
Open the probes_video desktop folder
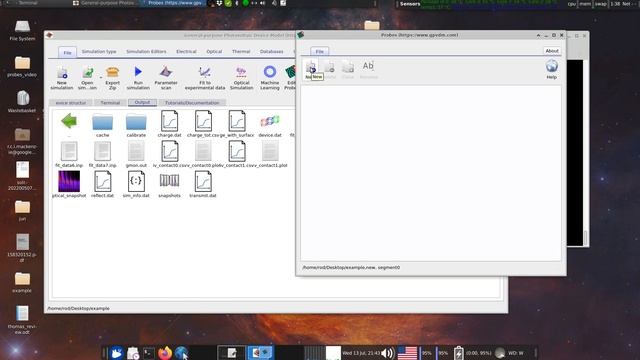(22, 67)
